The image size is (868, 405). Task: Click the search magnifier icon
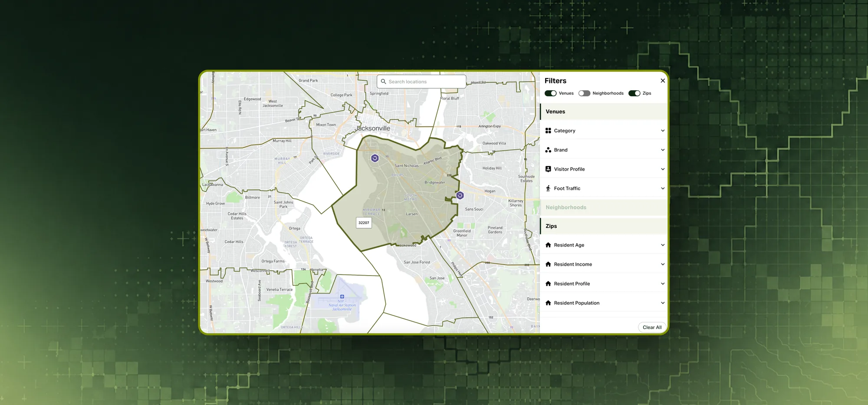click(383, 82)
